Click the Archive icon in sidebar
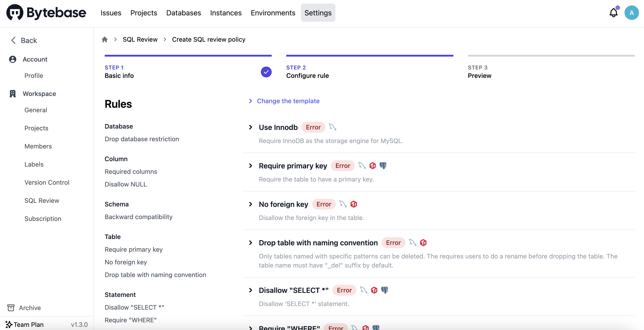Screen dimensions: 644x330 point(11,308)
